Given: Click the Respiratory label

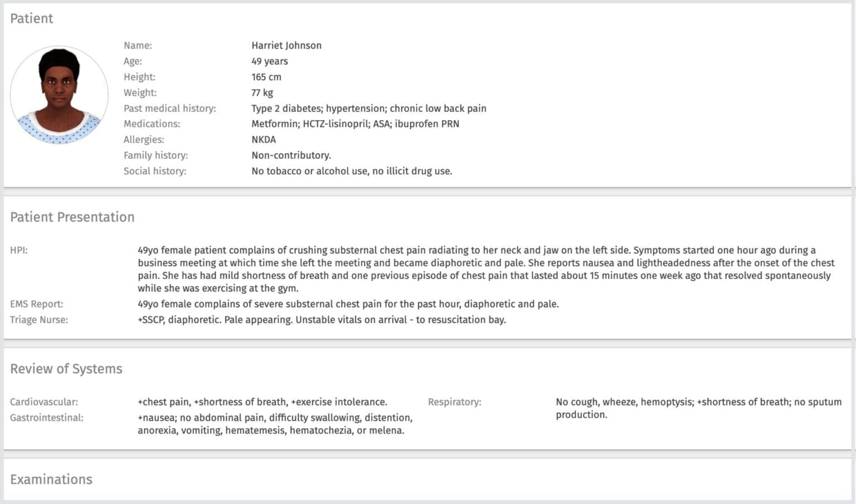Looking at the screenshot, I should tap(455, 402).
